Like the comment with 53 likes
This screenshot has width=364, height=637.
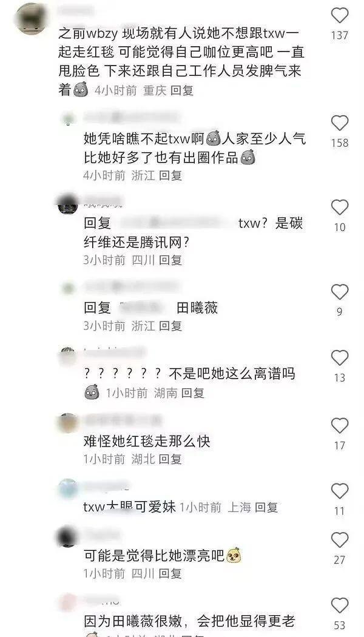[340, 605]
